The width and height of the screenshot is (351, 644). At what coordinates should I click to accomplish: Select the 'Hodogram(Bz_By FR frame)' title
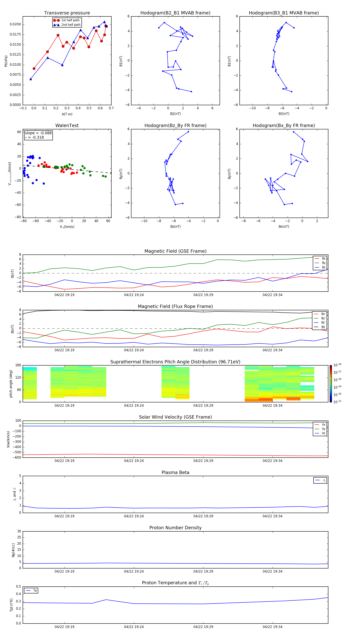175,125
